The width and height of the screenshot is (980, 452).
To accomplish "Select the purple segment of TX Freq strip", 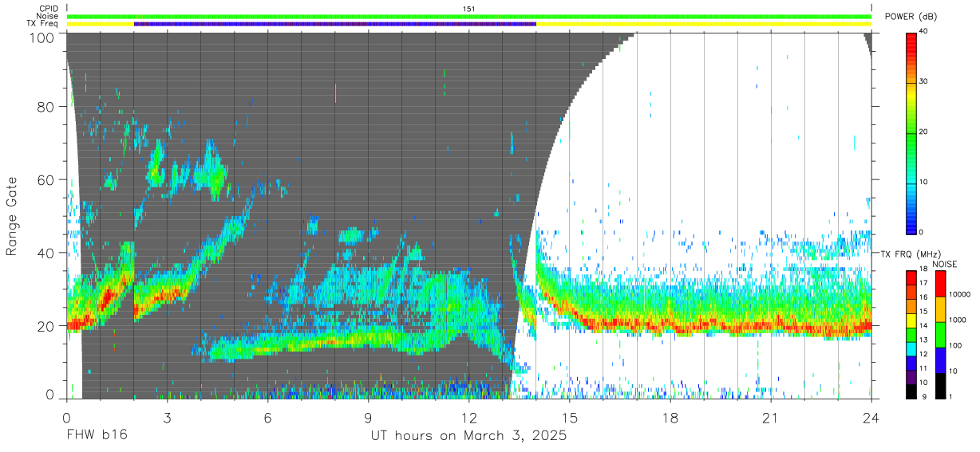I will click(x=335, y=24).
